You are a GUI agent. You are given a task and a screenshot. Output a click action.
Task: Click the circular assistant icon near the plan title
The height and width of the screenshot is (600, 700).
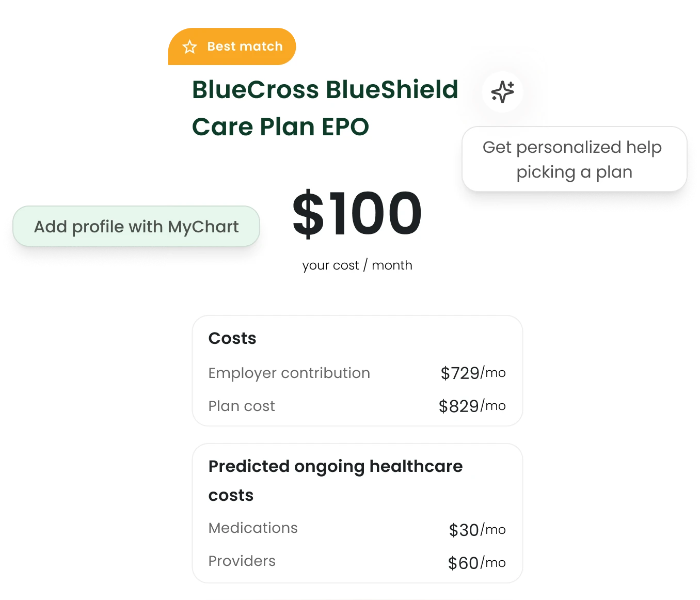502,92
